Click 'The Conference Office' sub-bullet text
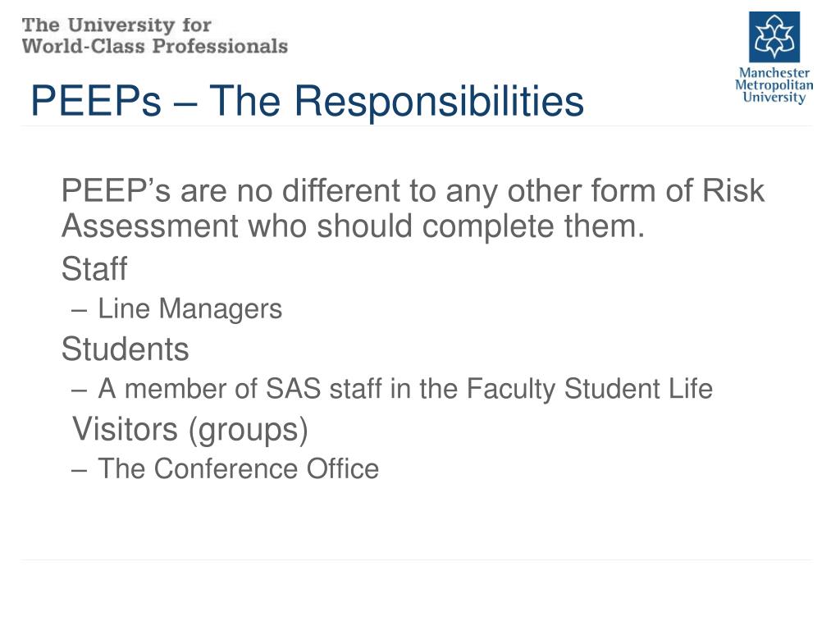Viewport: 840px width, 630px height. click(238, 469)
